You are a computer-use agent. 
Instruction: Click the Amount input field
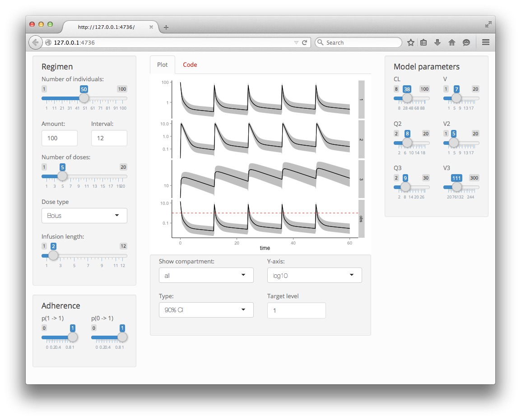[60, 138]
